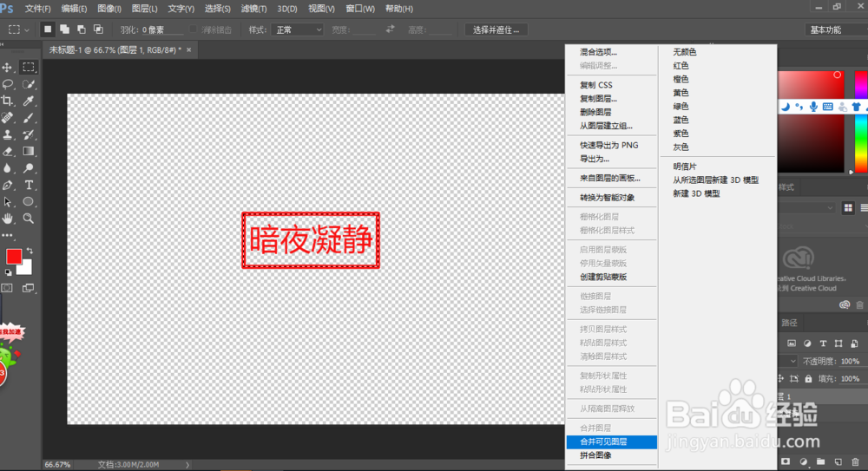Open the tool preset picker dropdown
The height and width of the screenshot is (471, 868).
[18, 29]
